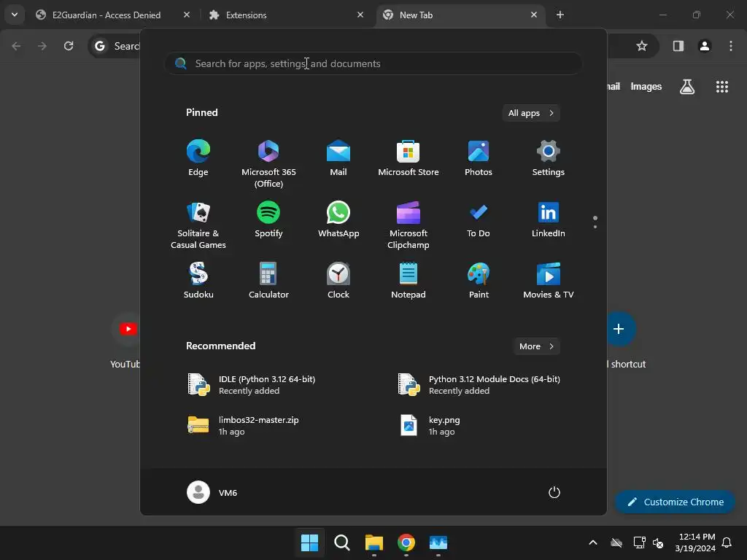This screenshot has width=747, height=560.
Task: Open Python 3.12 Module Docs (64-bit)
Action: (x=479, y=385)
